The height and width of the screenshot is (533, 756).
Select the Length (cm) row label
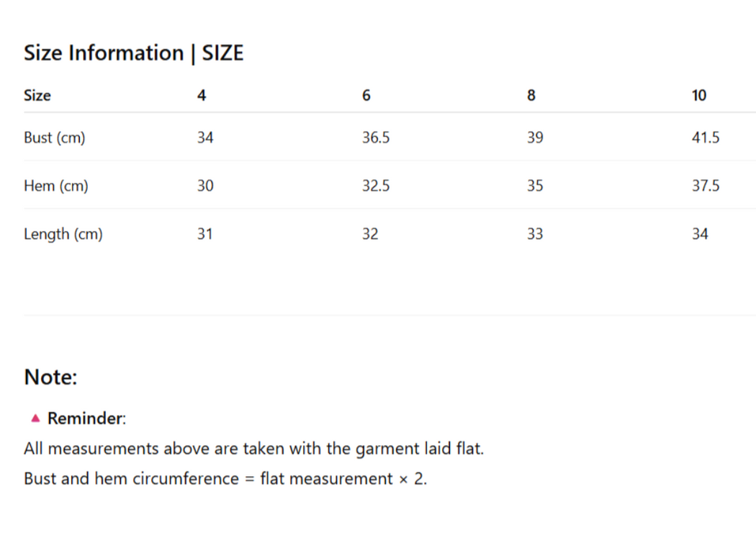[63, 234]
